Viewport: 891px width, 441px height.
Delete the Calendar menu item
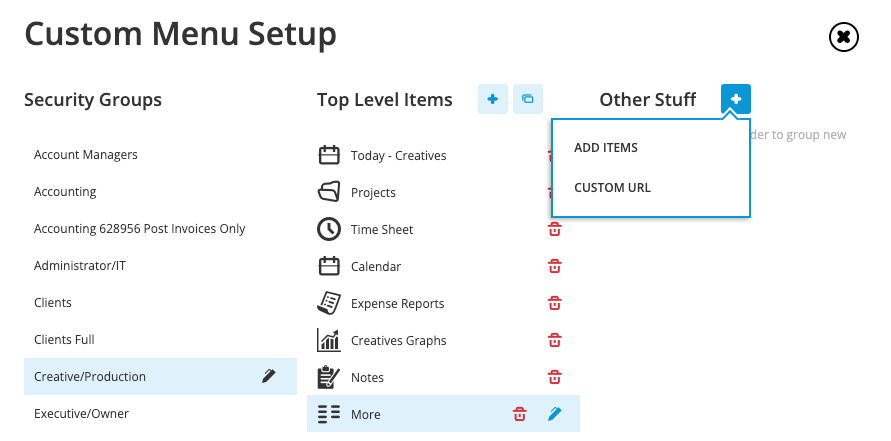(x=555, y=266)
